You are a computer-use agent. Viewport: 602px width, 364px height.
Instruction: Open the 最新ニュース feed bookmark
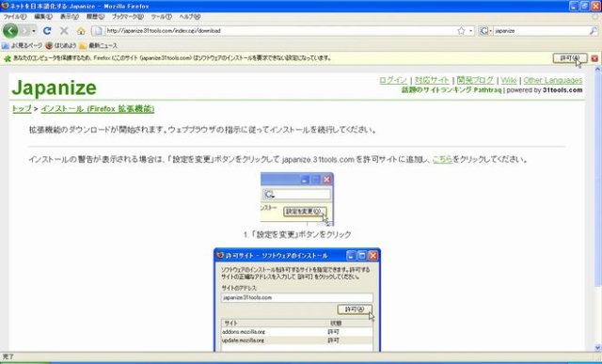98,46
